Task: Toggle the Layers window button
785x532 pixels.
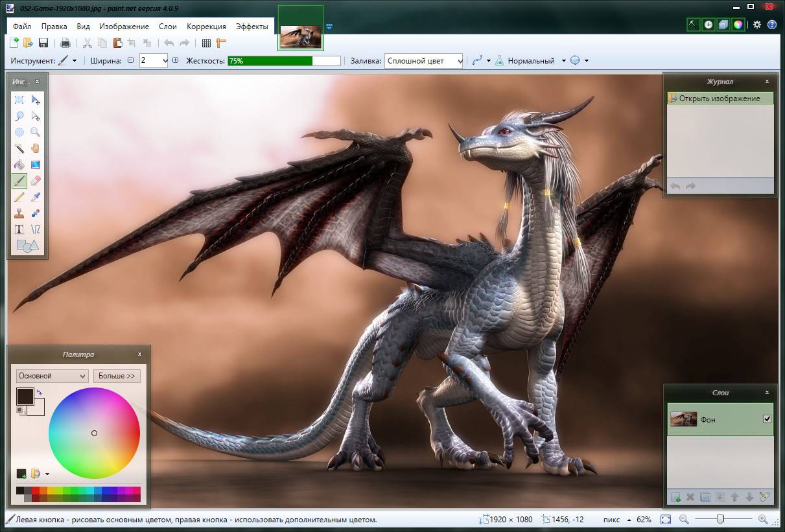Action: [723, 25]
